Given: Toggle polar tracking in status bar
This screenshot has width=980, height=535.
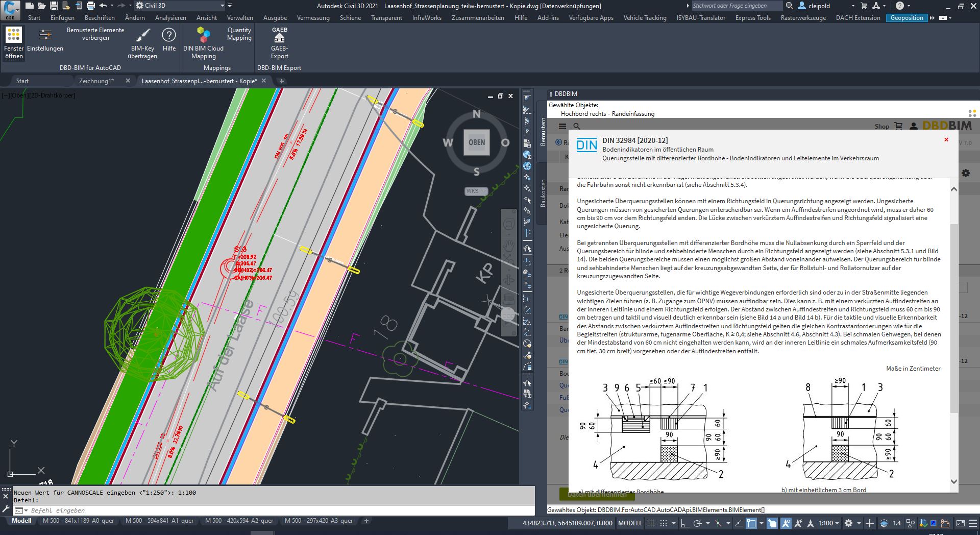Looking at the screenshot, I should (697, 523).
